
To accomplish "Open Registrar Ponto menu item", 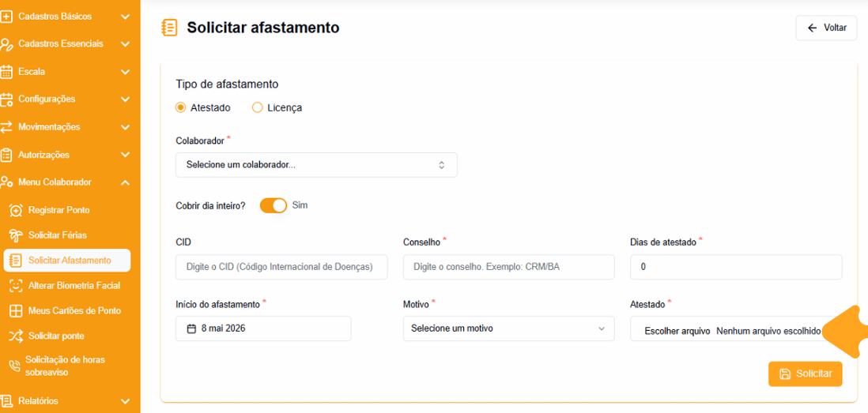I will pyautogui.click(x=67, y=210).
